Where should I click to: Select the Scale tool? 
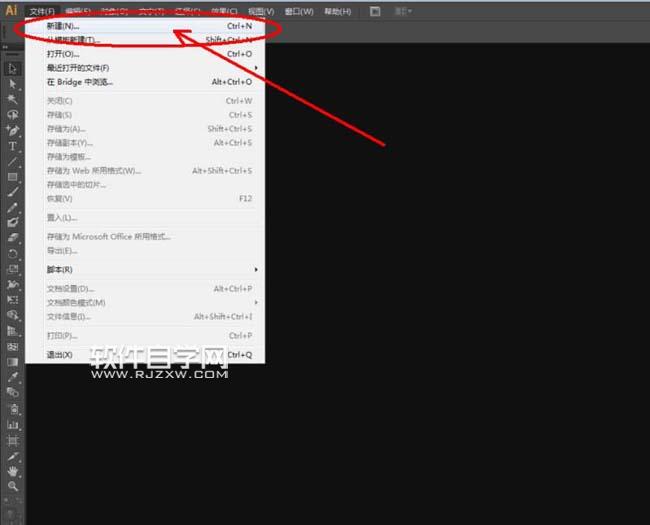(x=12, y=269)
